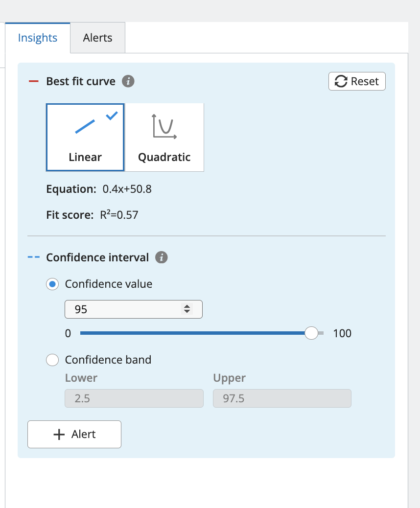Click the plus icon on Alert button
The width and height of the screenshot is (420, 508).
(59, 435)
